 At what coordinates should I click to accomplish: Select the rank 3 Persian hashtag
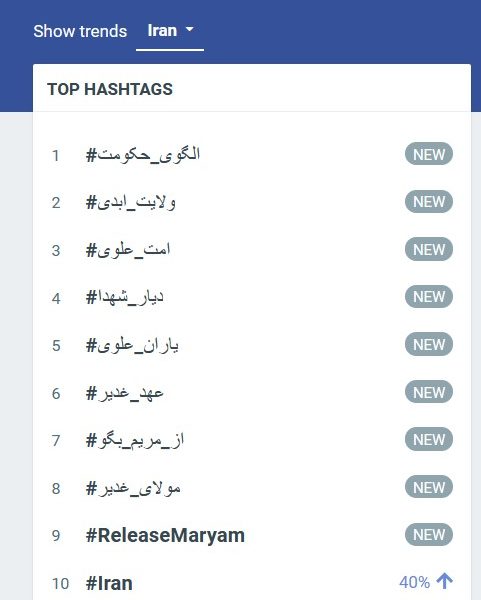pos(128,250)
